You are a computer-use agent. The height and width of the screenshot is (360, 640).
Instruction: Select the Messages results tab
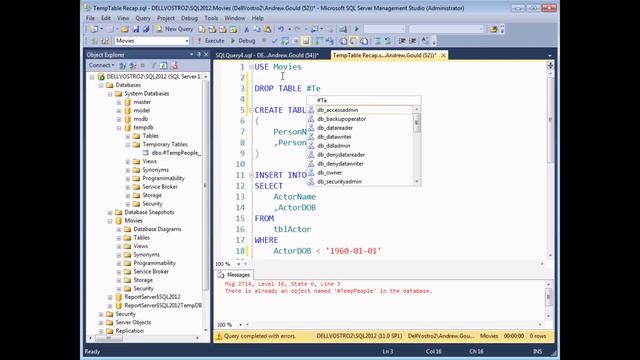coord(234,275)
